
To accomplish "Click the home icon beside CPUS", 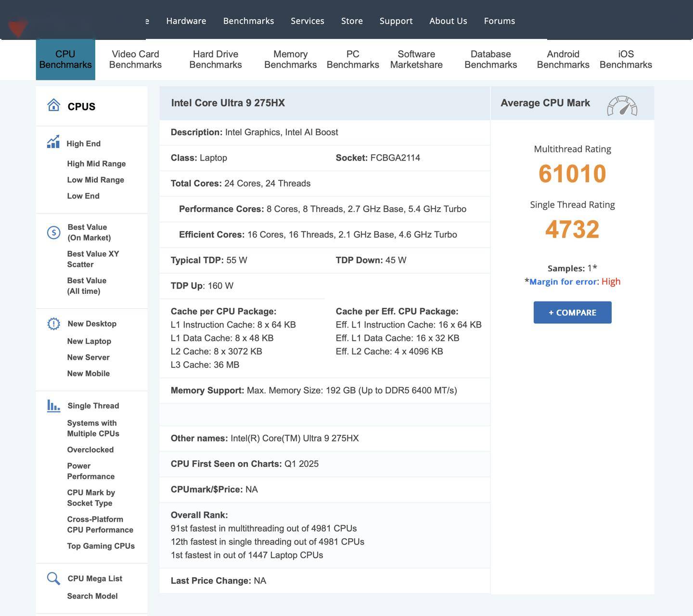I will 53,105.
